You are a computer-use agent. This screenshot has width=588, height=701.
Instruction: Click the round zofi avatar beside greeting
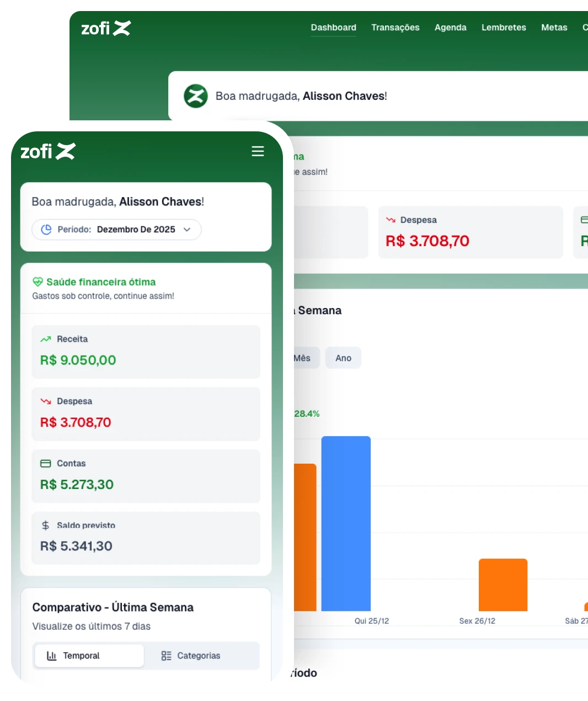click(195, 96)
